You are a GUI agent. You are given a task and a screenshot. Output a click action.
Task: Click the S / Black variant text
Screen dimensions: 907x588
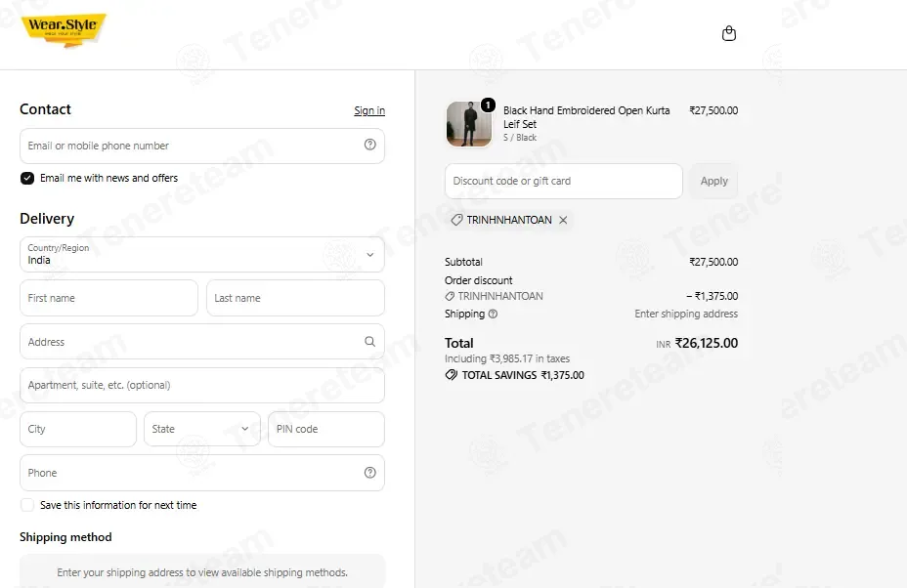coord(519,138)
